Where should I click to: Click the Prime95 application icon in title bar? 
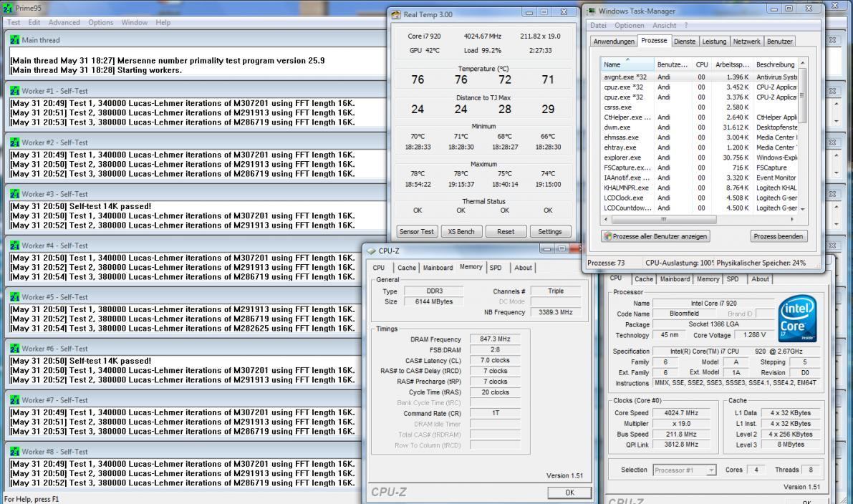pos(8,8)
